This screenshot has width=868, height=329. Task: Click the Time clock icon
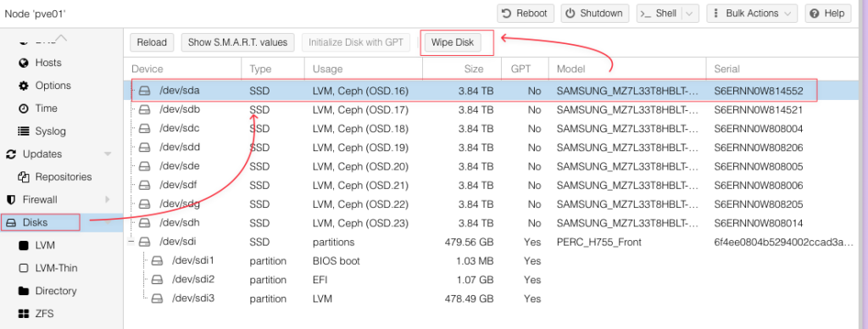[x=23, y=108]
